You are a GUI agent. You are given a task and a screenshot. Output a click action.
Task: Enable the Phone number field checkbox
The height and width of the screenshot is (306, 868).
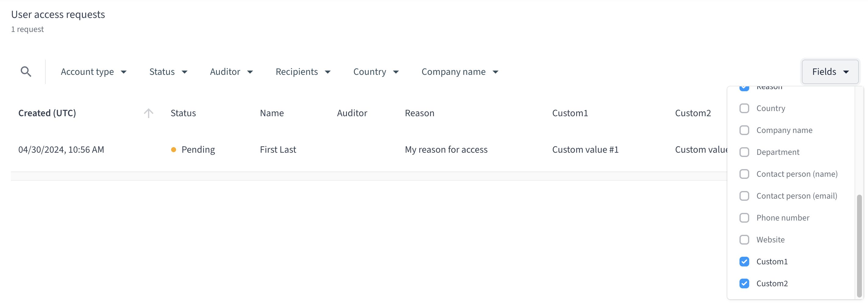pyautogui.click(x=744, y=218)
